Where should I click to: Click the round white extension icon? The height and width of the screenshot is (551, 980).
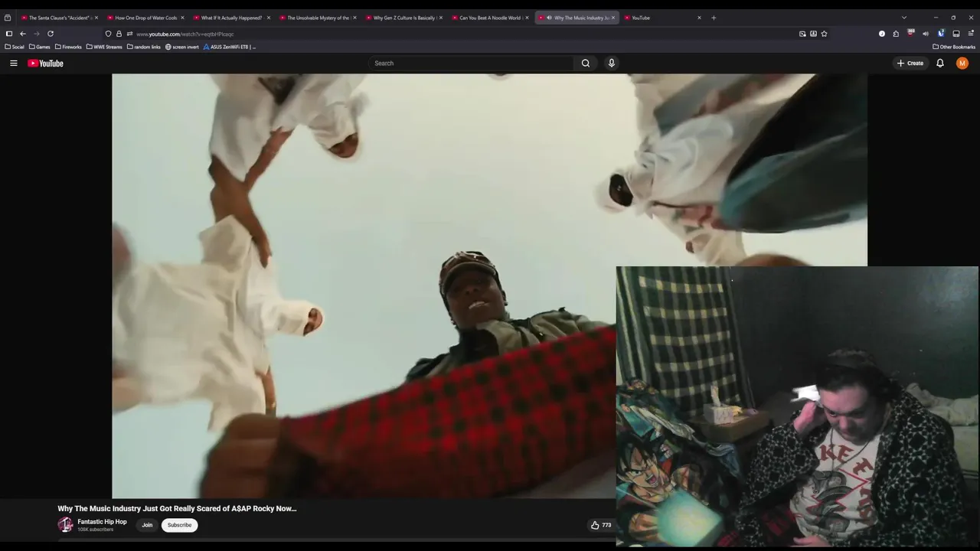click(x=882, y=34)
